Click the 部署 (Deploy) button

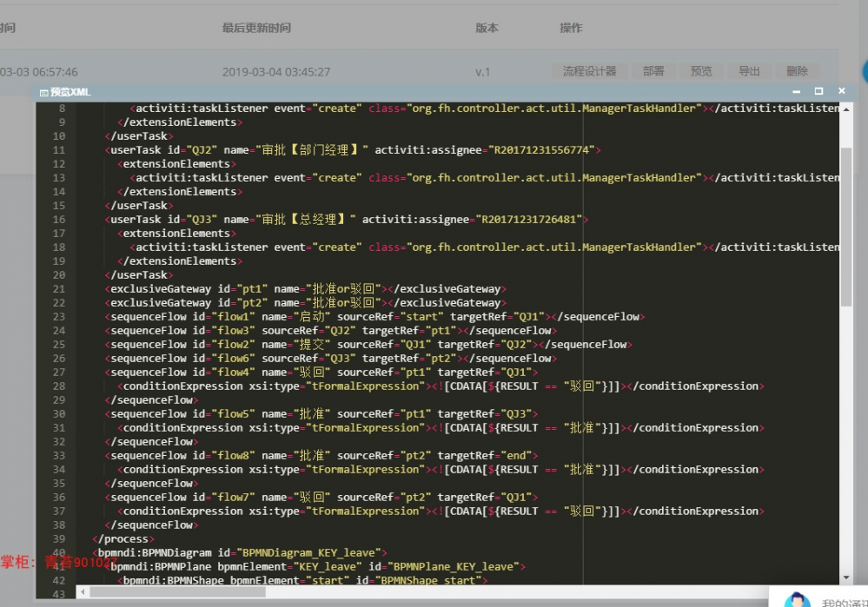click(653, 71)
